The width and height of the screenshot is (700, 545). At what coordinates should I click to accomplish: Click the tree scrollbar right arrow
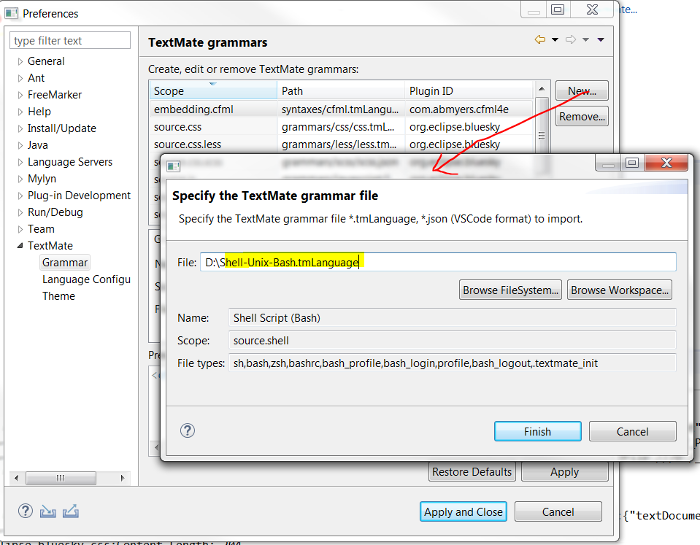pyautogui.click(x=122, y=478)
